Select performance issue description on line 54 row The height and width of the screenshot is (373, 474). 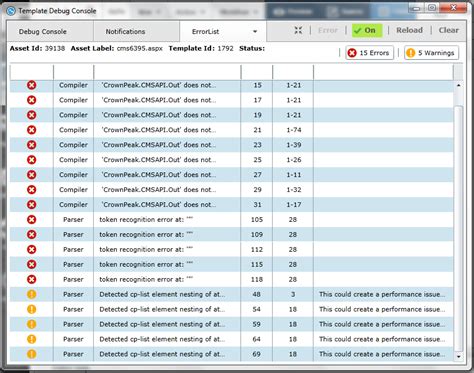382,309
